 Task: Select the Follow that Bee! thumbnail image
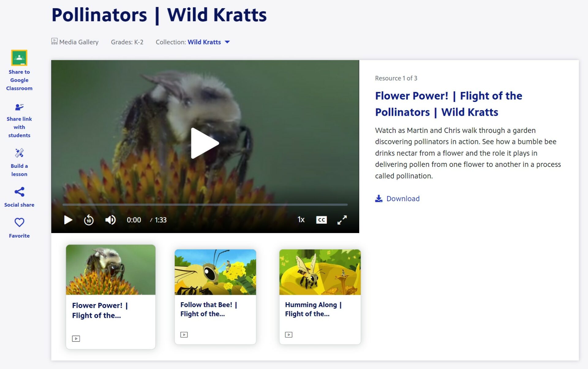(215, 272)
